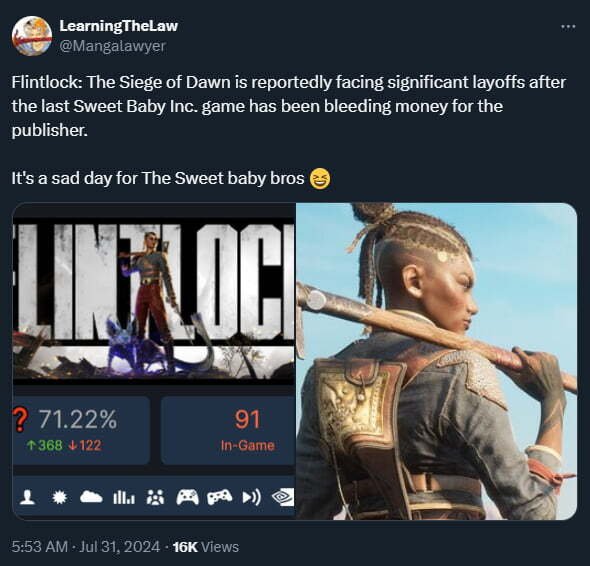590x566 pixels.
Task: Click the achievements starburst icon
Action: [x=59, y=498]
